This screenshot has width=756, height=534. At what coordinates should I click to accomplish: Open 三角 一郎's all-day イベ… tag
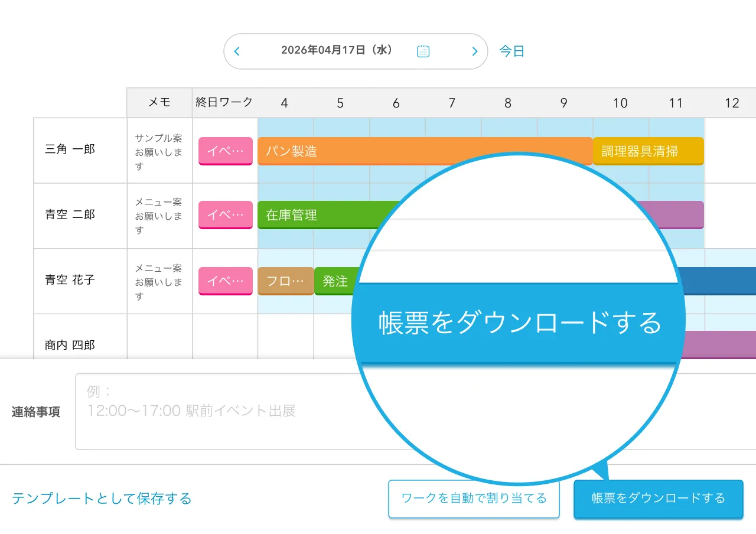tap(226, 151)
